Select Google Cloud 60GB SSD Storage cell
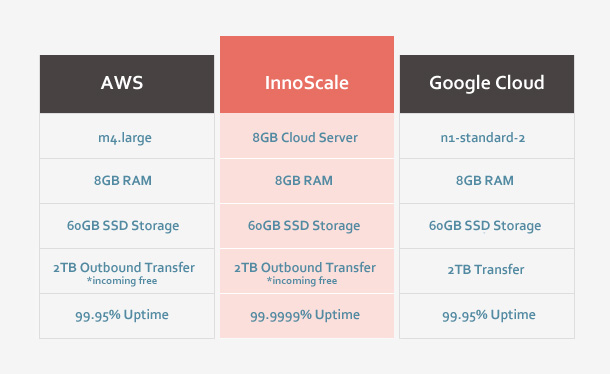Viewport: 610px width, 374px height. pyautogui.click(x=487, y=226)
